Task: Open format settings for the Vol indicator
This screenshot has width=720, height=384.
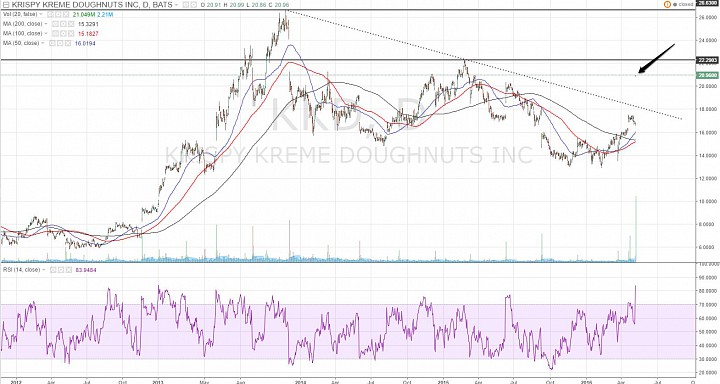Action: click(x=58, y=14)
